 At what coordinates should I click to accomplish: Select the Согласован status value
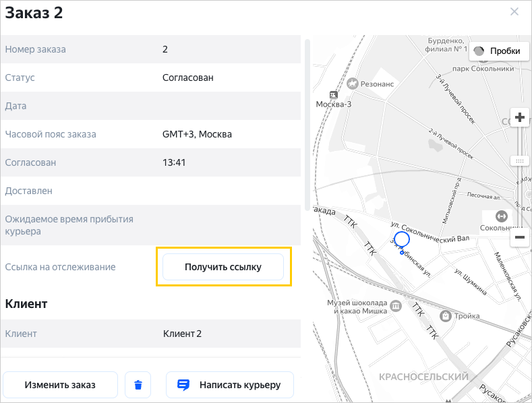pos(188,77)
